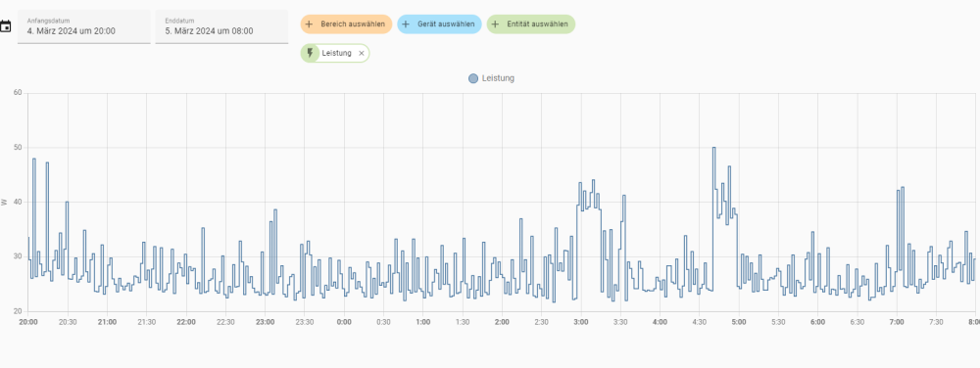This screenshot has height=368, width=980.
Task: Click the Bereich auswählen button
Action: click(x=346, y=24)
